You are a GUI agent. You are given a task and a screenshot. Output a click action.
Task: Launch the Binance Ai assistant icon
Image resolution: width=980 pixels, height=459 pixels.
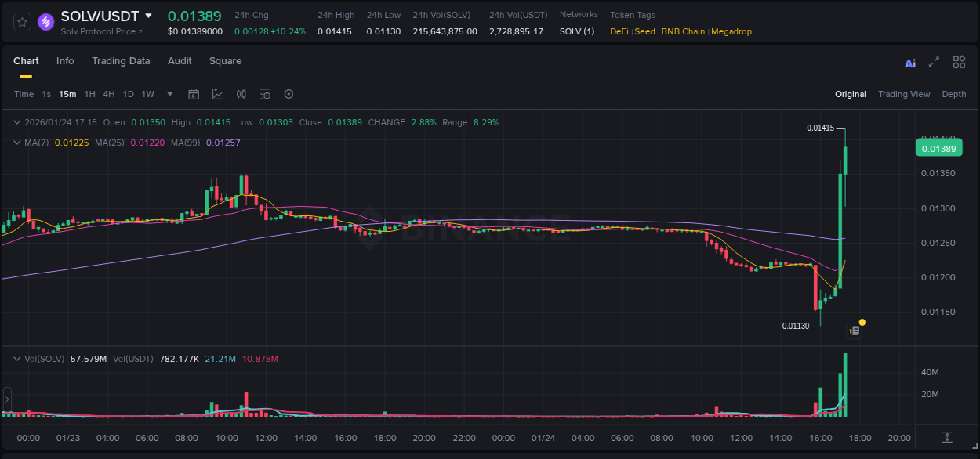pos(909,61)
